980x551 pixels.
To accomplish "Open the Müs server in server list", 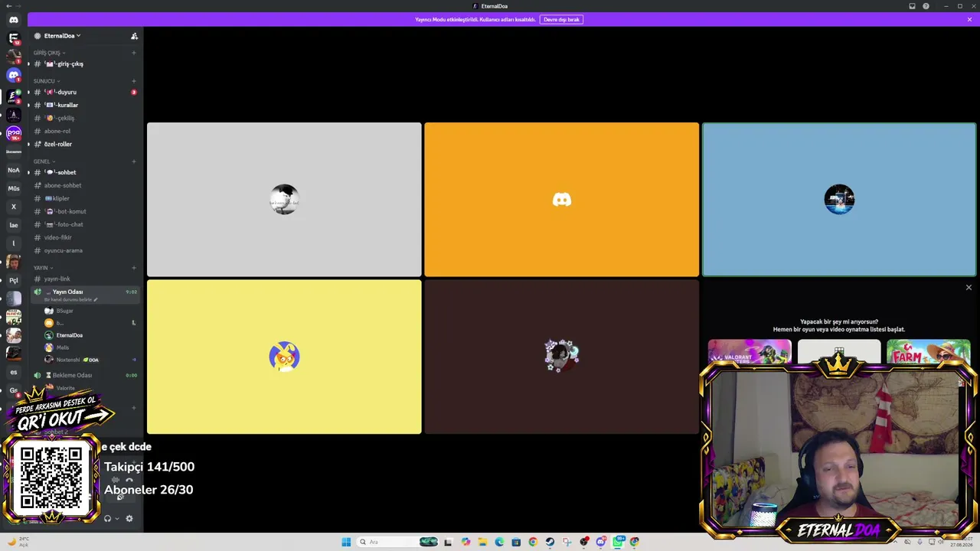I will 14,188.
